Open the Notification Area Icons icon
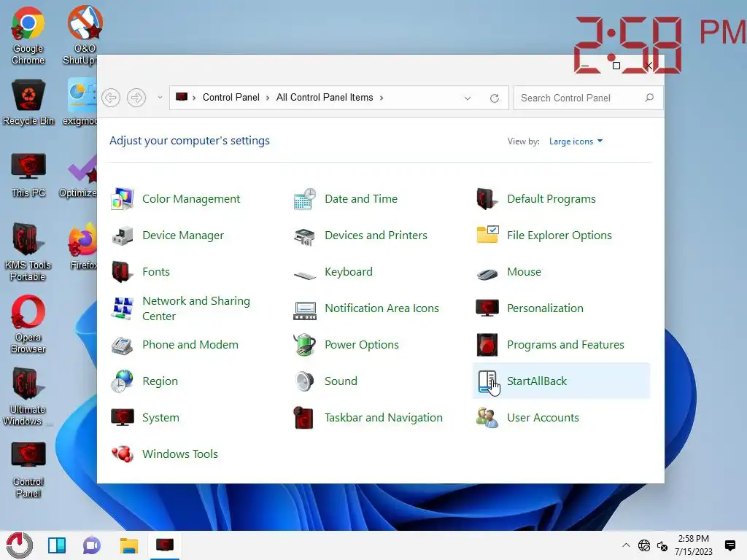The height and width of the screenshot is (560, 747). 305,309
